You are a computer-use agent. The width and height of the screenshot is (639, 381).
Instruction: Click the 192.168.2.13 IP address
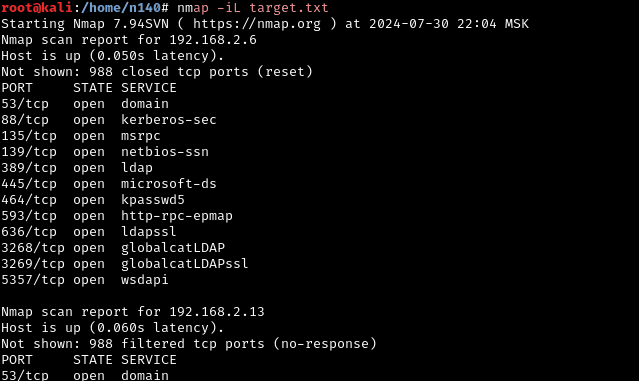(217, 312)
